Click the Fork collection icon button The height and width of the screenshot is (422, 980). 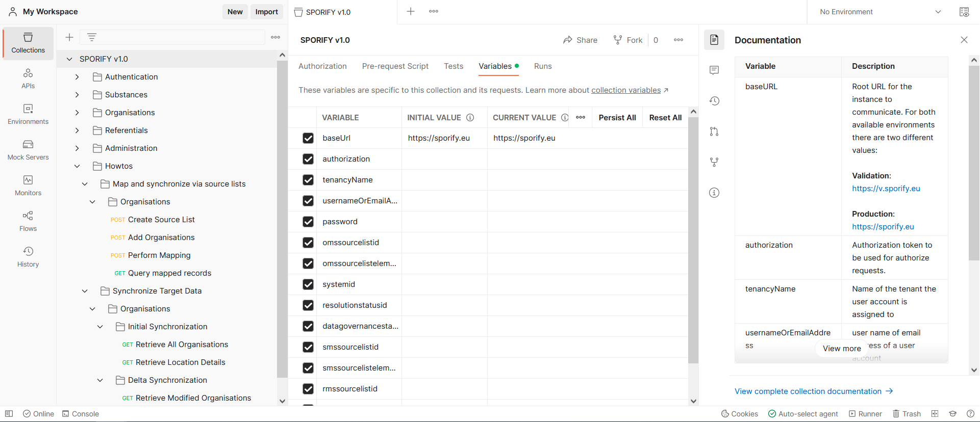pyautogui.click(x=627, y=40)
